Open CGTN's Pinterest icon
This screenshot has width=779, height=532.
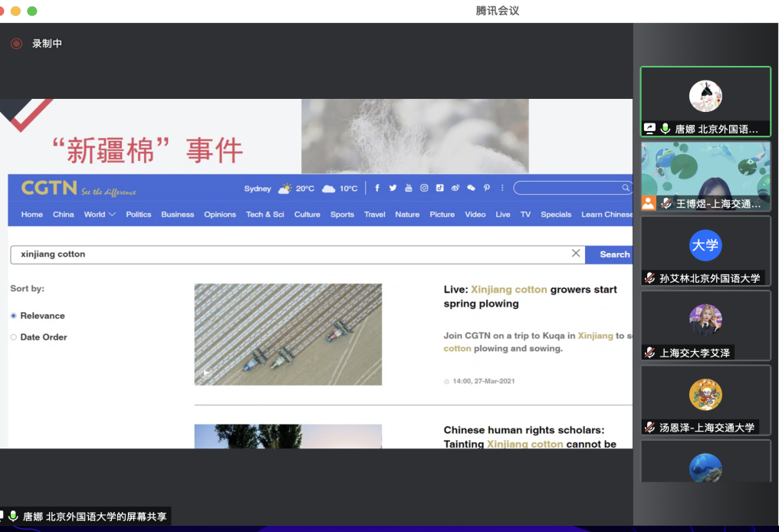point(487,188)
